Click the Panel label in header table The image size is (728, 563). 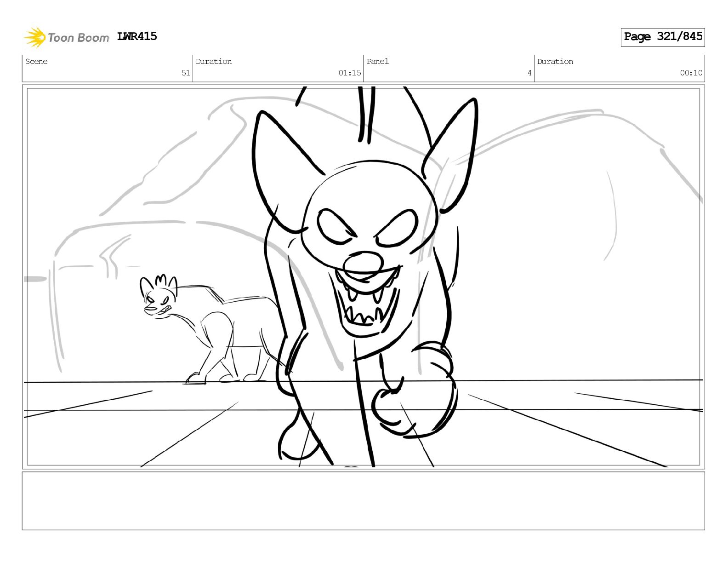click(378, 62)
